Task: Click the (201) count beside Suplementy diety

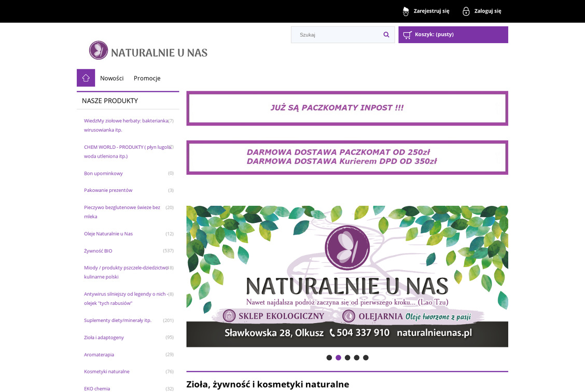Action: pos(168,320)
